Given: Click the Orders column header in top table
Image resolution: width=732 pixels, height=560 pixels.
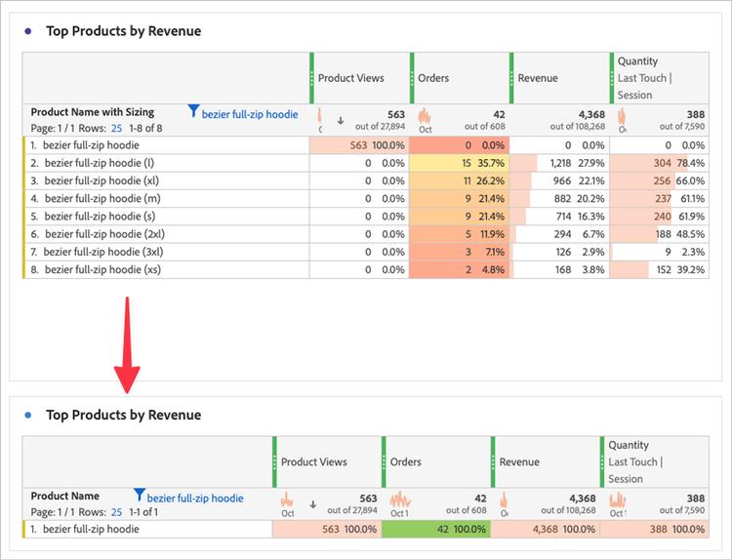Looking at the screenshot, I should point(434,78).
